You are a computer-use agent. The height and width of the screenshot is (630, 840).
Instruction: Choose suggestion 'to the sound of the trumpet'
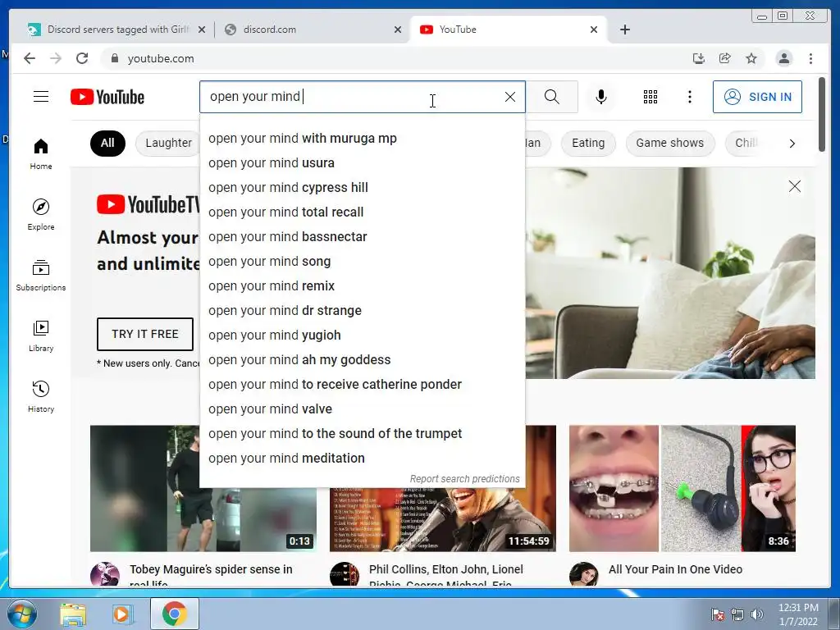(x=363, y=434)
